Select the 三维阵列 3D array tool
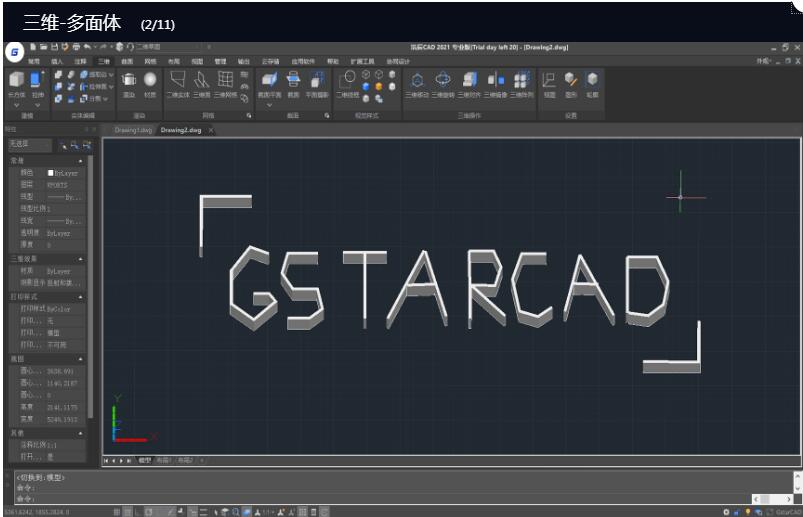The image size is (803, 517). coord(521,84)
